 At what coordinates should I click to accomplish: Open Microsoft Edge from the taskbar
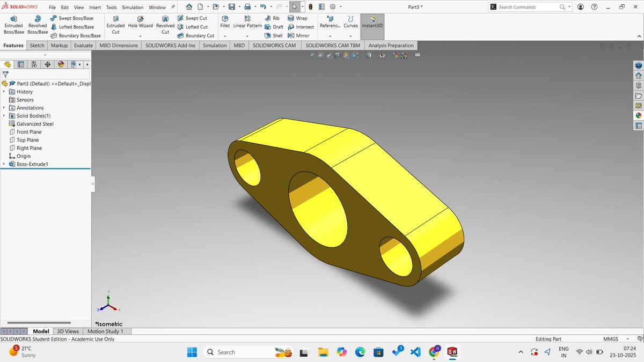pos(360,352)
